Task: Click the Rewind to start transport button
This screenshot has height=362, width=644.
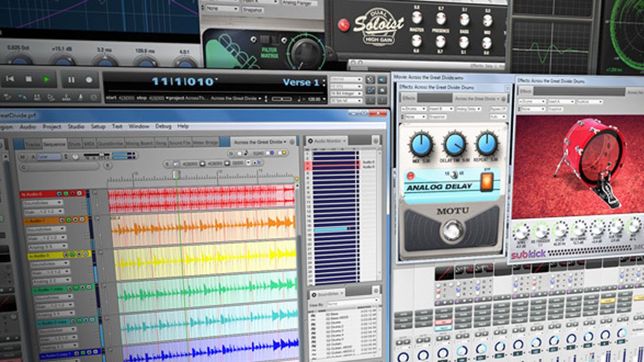Action: pyautogui.click(x=10, y=78)
